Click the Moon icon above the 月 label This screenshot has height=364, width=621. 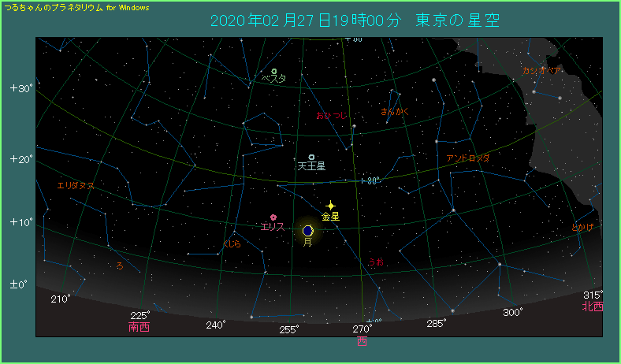[307, 231]
